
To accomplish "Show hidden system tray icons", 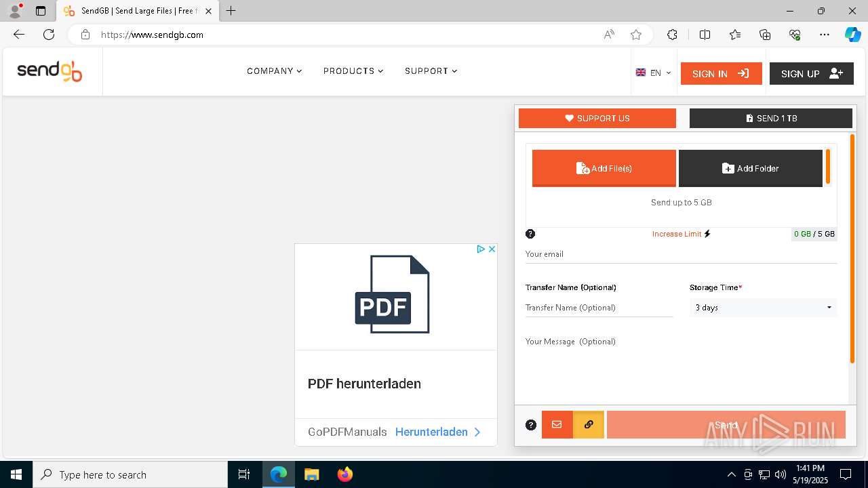I will coord(731,474).
